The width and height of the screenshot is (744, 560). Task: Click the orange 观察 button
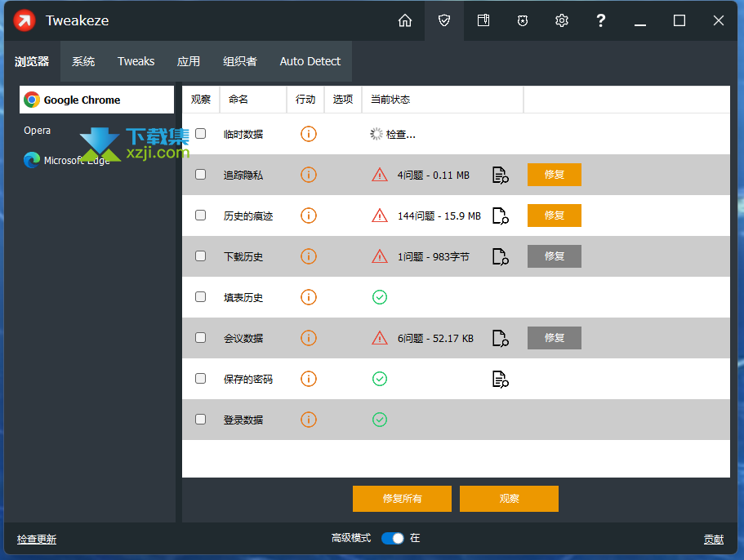click(x=509, y=498)
